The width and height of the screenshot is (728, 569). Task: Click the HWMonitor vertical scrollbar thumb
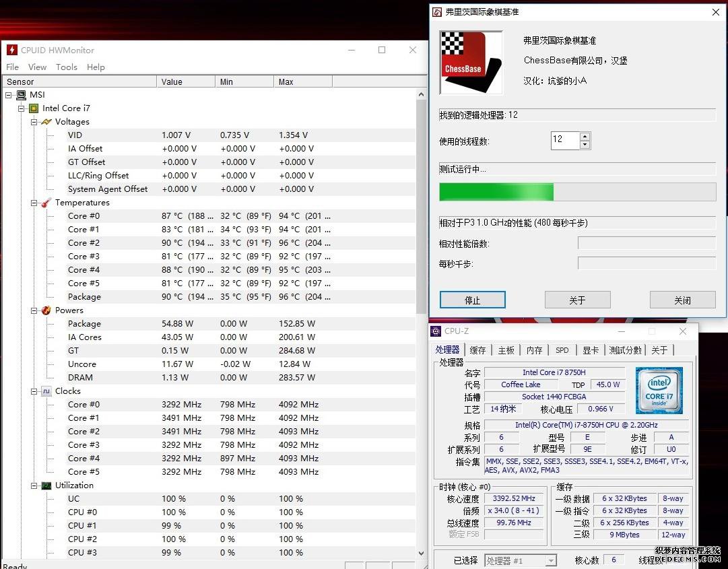tap(421, 207)
